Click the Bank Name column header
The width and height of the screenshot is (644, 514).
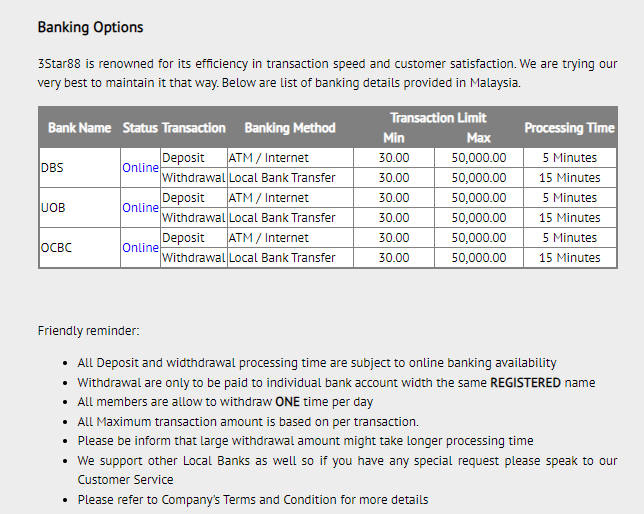coord(79,128)
